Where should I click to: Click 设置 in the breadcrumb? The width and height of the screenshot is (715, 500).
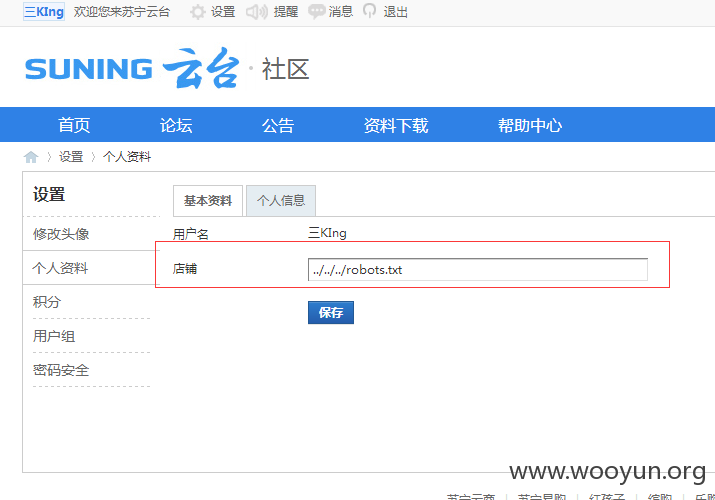click(x=71, y=157)
